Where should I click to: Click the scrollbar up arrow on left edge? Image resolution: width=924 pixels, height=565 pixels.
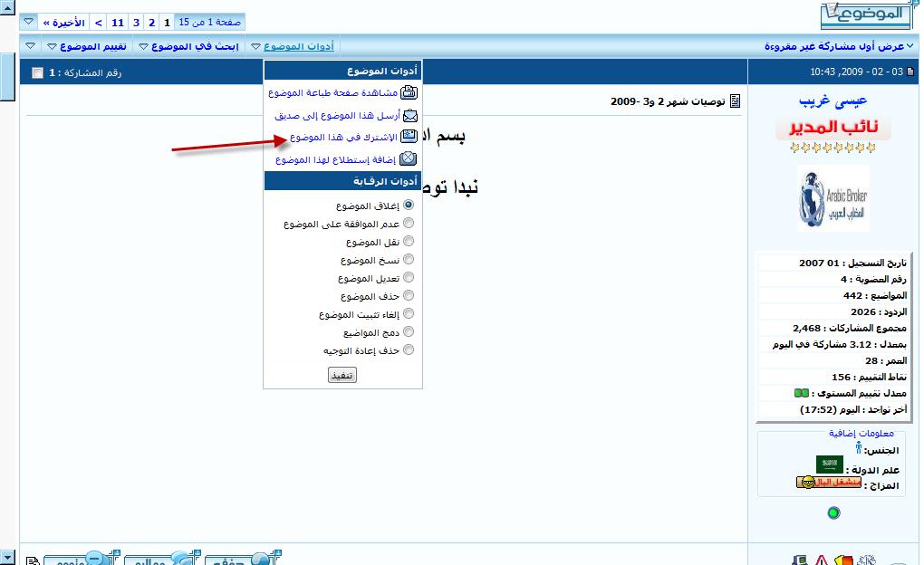click(x=7, y=7)
